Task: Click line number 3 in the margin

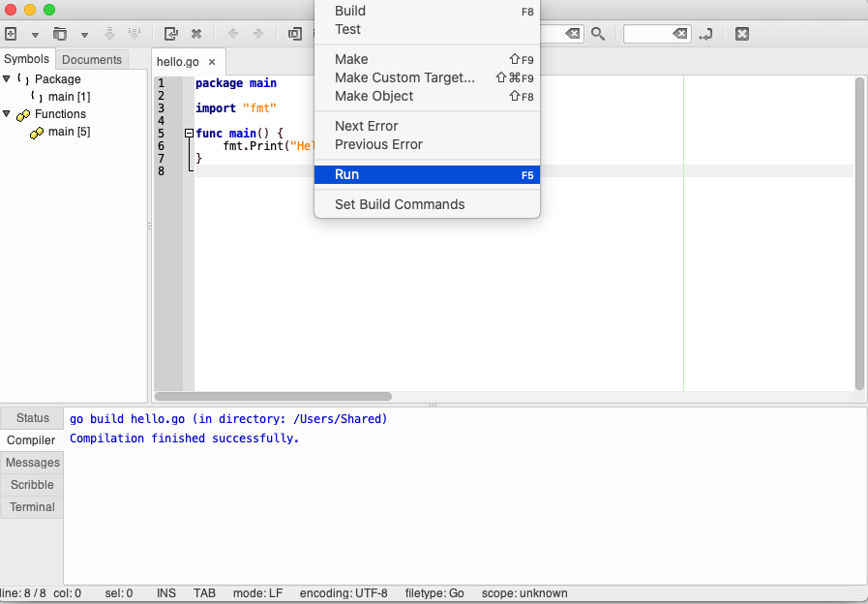Action: tap(161, 108)
